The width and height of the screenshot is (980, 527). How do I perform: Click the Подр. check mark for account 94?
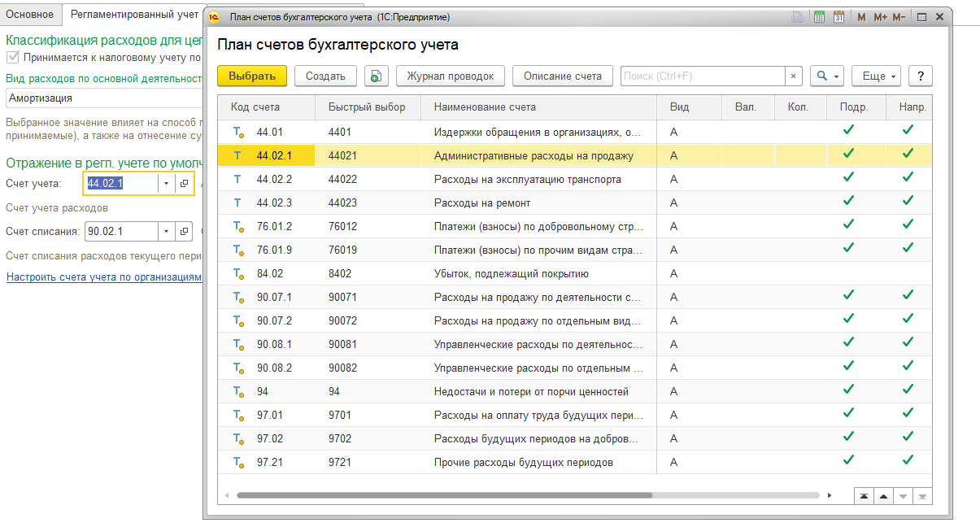(x=848, y=390)
